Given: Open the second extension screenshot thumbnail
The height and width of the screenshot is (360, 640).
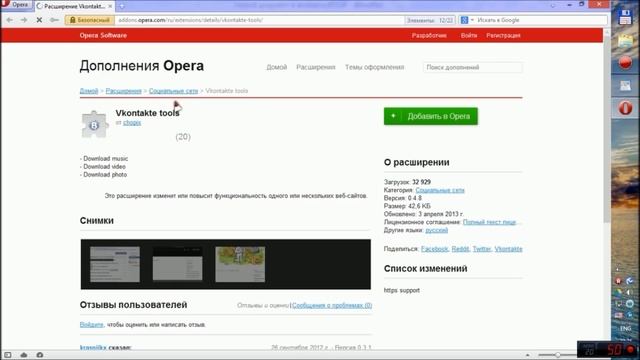Looking at the screenshot, I should 178,264.
